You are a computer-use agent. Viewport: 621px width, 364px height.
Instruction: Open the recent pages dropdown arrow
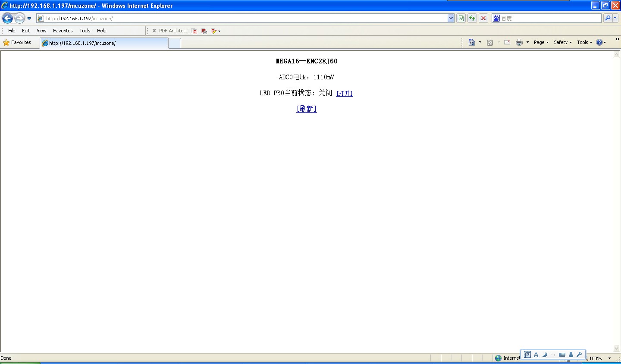(29, 19)
